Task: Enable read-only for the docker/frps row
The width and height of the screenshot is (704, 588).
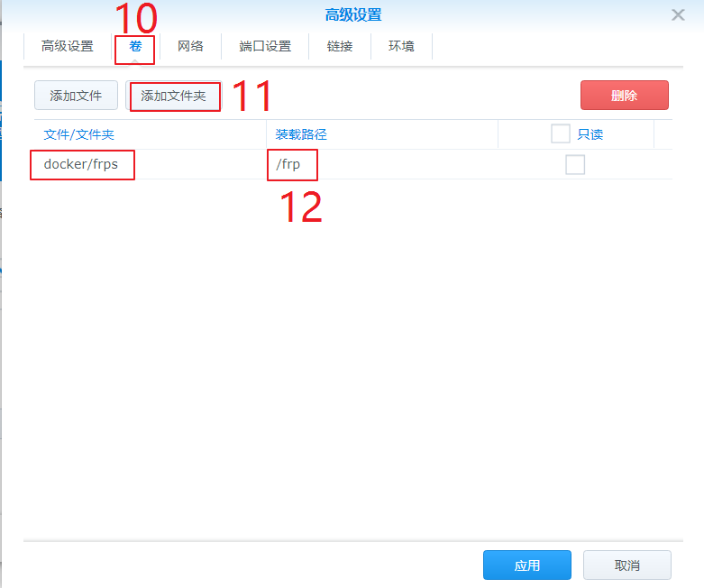Action: point(575,164)
